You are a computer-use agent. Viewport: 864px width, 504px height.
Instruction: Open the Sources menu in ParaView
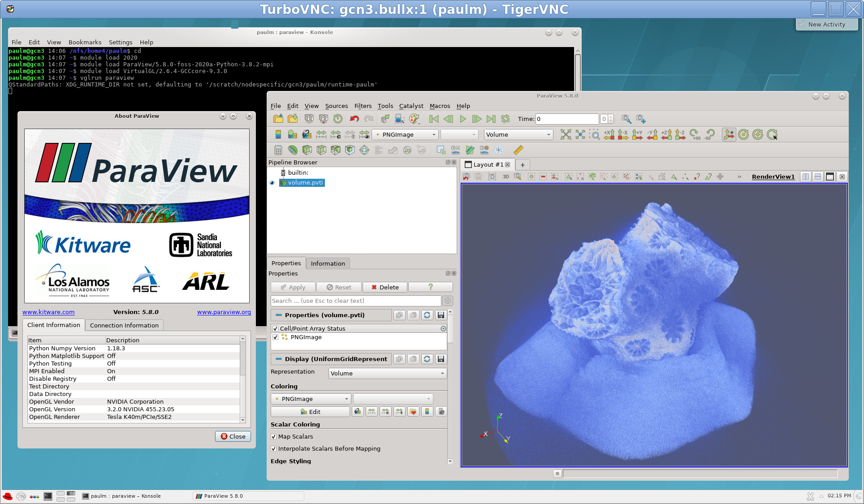pyautogui.click(x=337, y=106)
